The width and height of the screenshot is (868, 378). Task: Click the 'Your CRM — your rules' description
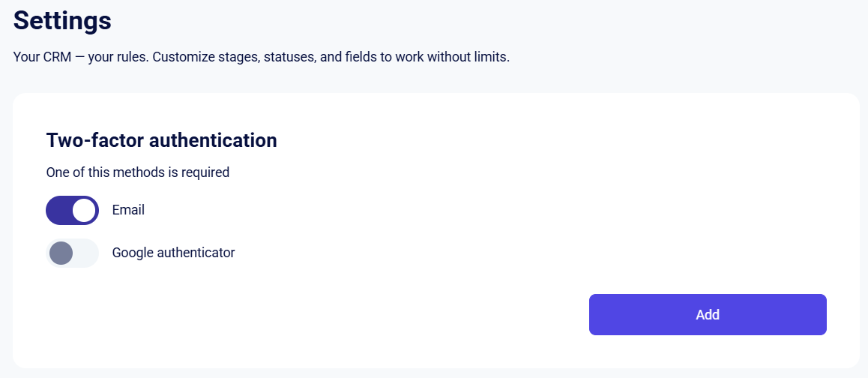(262, 57)
